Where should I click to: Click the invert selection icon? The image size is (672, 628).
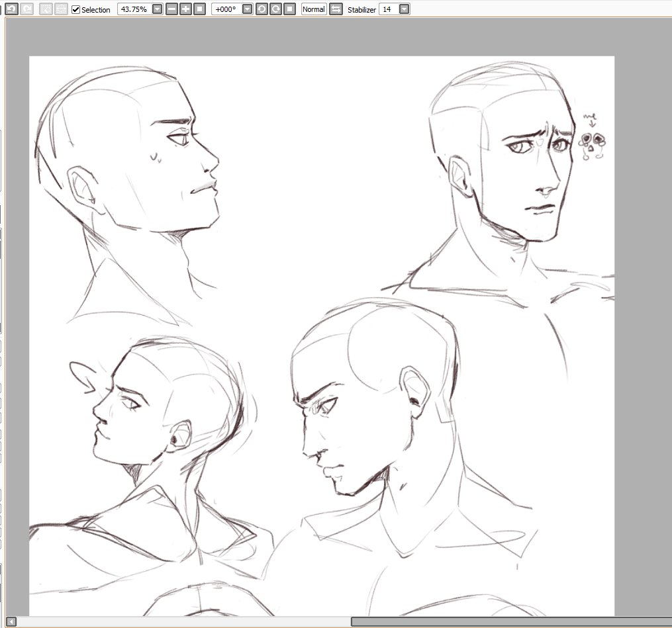point(62,9)
